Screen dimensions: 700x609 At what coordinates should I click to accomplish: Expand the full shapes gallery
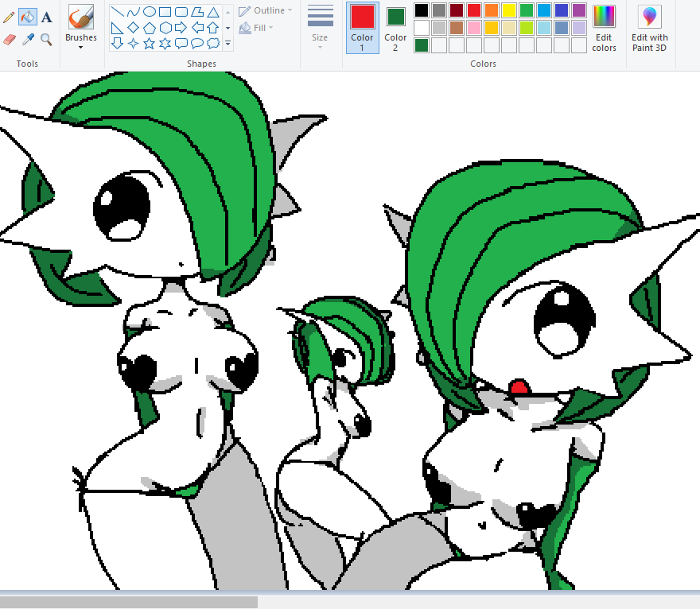(227, 43)
